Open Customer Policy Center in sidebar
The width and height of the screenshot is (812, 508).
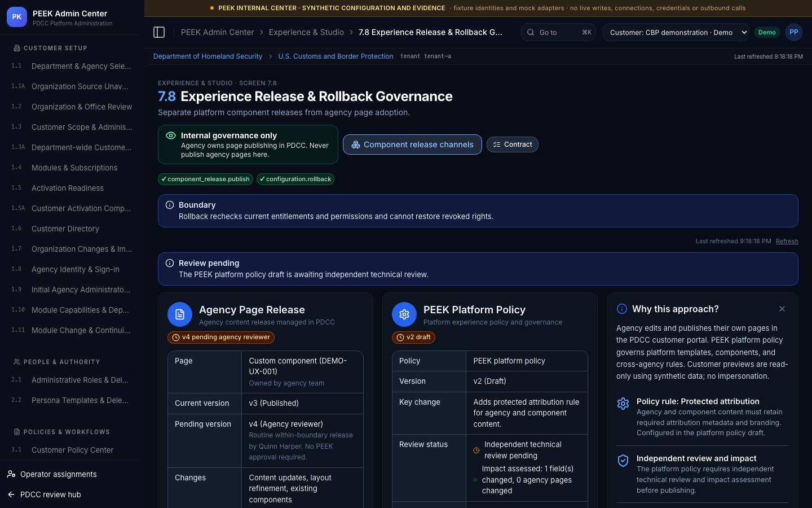click(72, 450)
